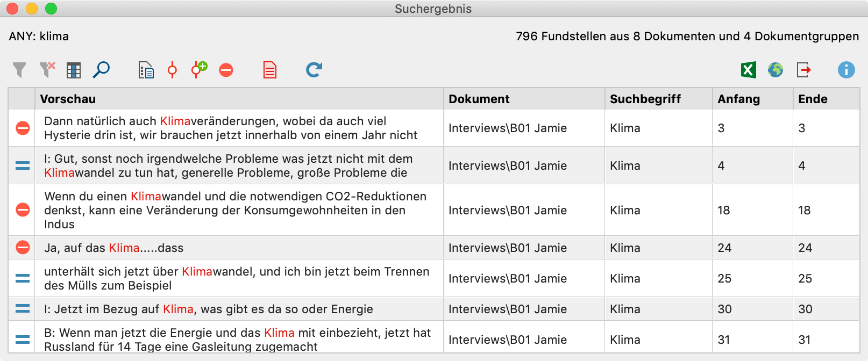
Task: Open results as HTML globe icon
Action: pyautogui.click(x=775, y=70)
